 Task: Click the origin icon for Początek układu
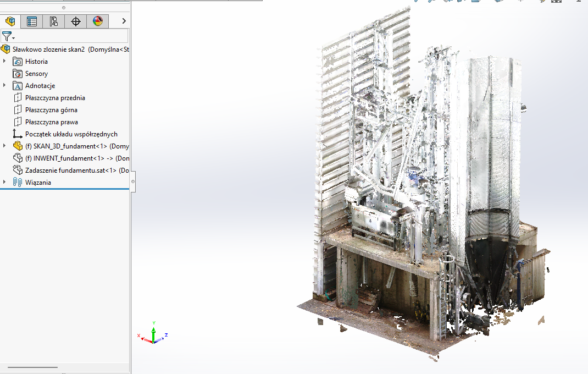pyautogui.click(x=18, y=134)
